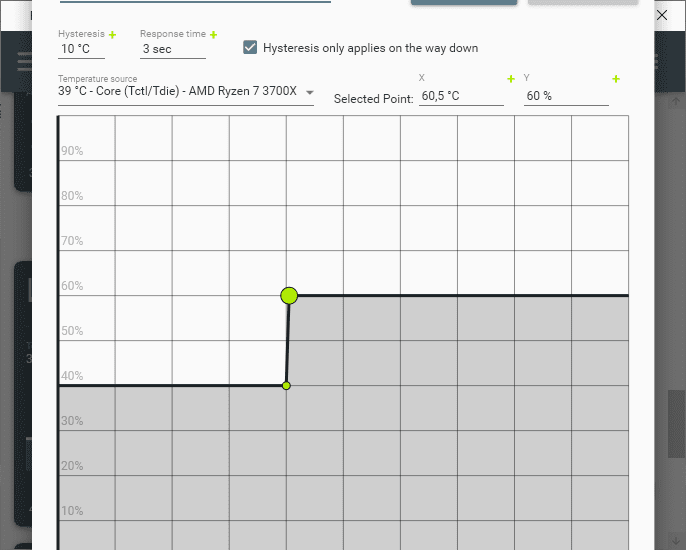Click the Response time field 3 sec
686x550 pixels.
[173, 49]
